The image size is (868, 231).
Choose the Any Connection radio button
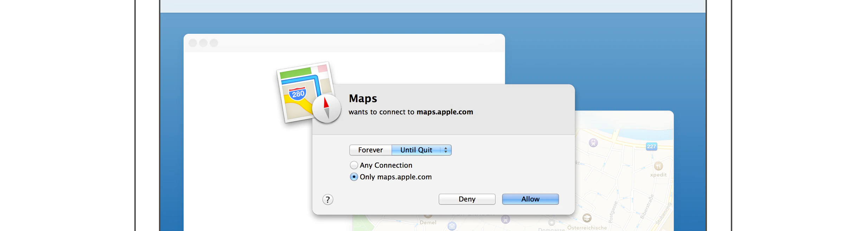coord(354,165)
